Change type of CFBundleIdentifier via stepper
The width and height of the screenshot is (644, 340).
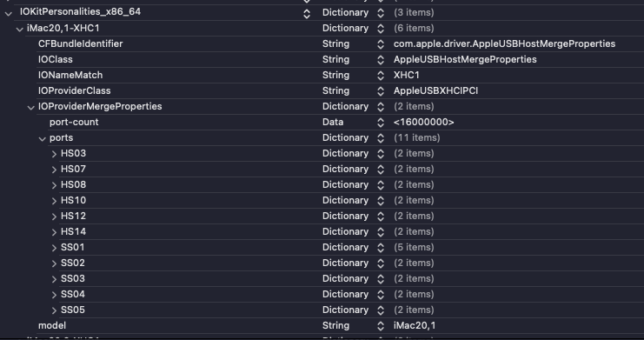coord(381,44)
